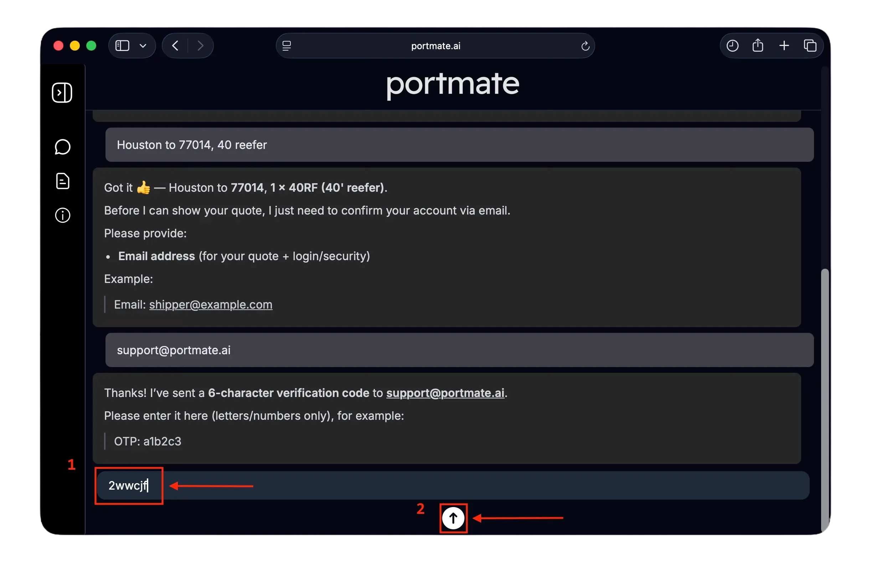The width and height of the screenshot is (871, 588).
Task: Open the documents icon in sidebar
Action: tap(63, 181)
